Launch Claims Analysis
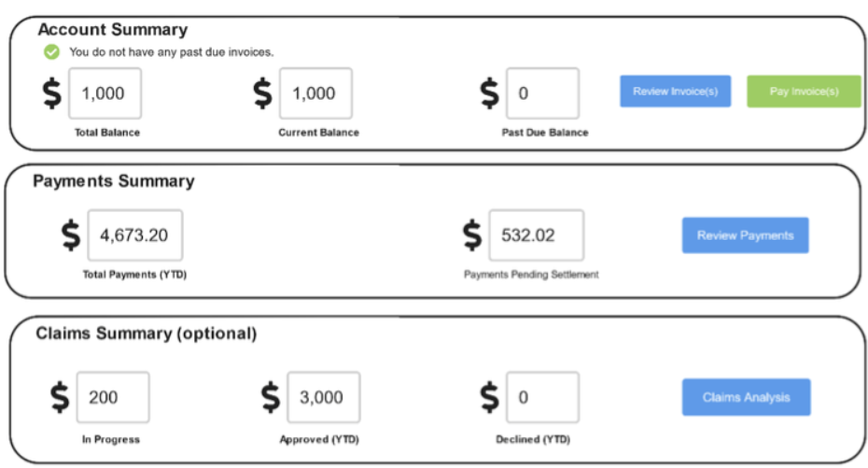 [x=747, y=397]
